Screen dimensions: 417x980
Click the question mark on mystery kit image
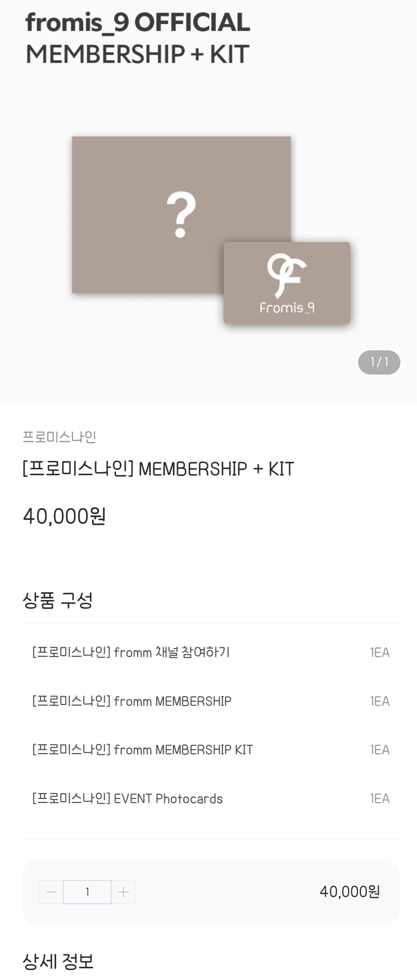(181, 215)
